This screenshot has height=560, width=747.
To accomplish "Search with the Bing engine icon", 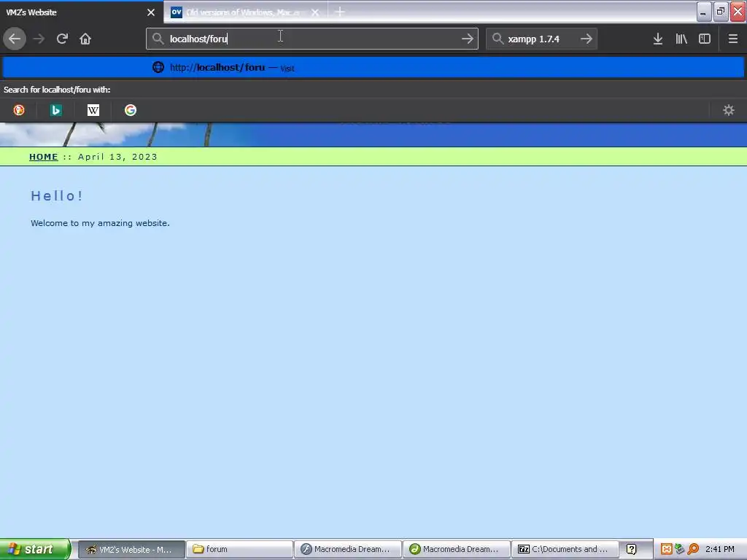I will [x=56, y=111].
